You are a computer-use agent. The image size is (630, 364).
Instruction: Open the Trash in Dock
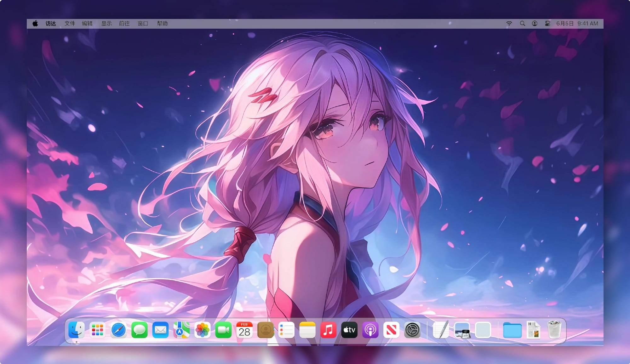click(554, 330)
